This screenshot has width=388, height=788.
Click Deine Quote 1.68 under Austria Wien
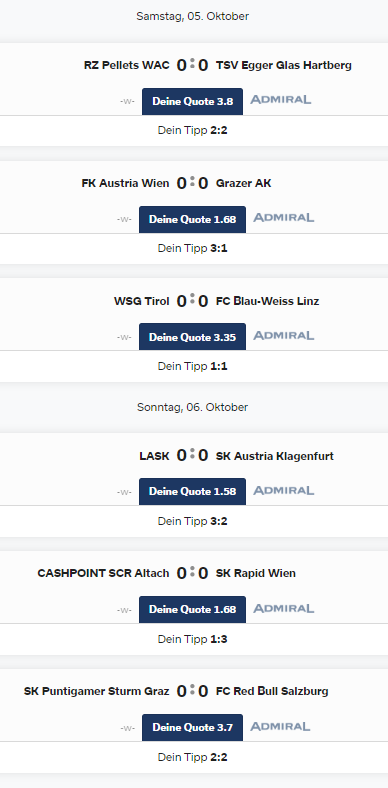[x=192, y=220]
